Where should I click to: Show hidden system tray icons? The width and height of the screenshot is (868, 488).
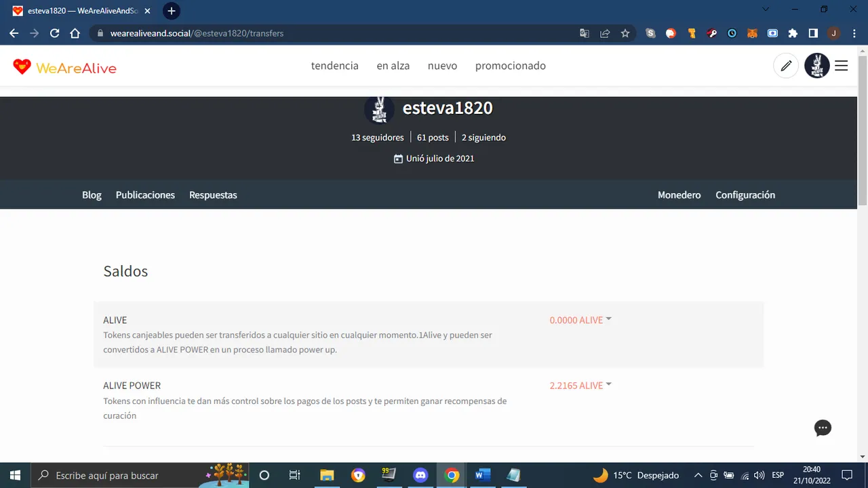click(x=698, y=475)
